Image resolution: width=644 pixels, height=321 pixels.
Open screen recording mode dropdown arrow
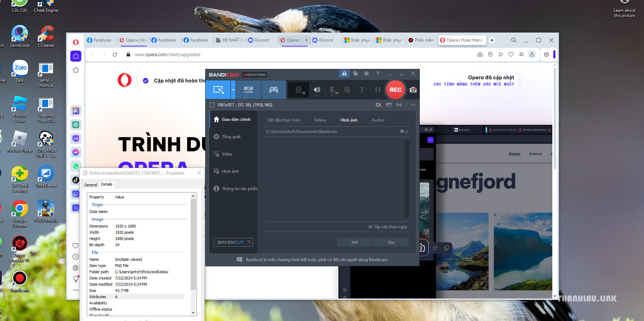click(x=233, y=90)
